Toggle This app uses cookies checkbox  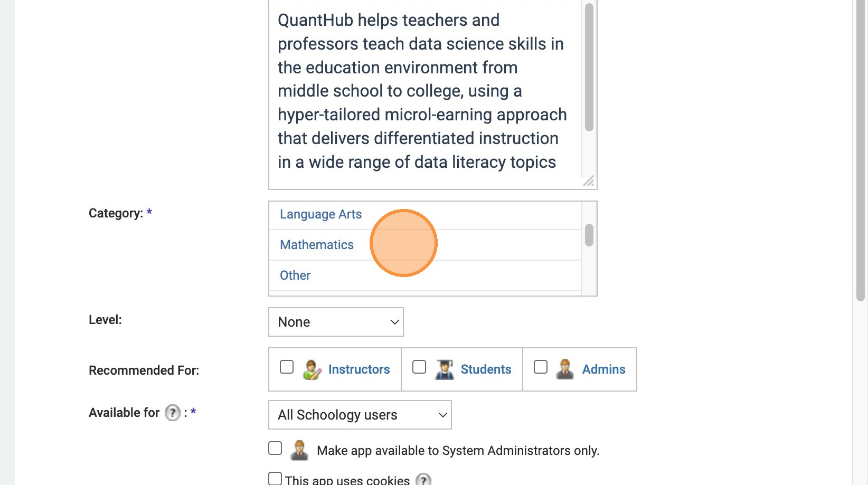[275, 479]
